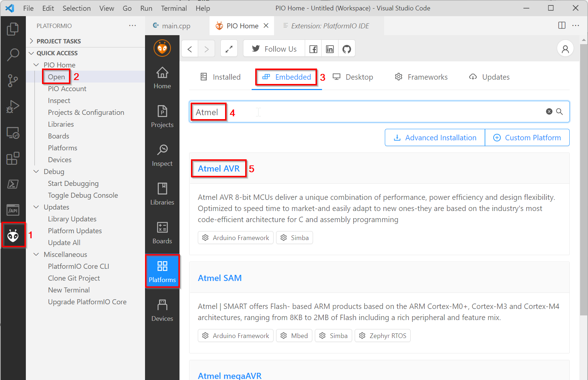Navigate back with the left arrow button
This screenshot has height=380, width=588.
(x=190, y=49)
